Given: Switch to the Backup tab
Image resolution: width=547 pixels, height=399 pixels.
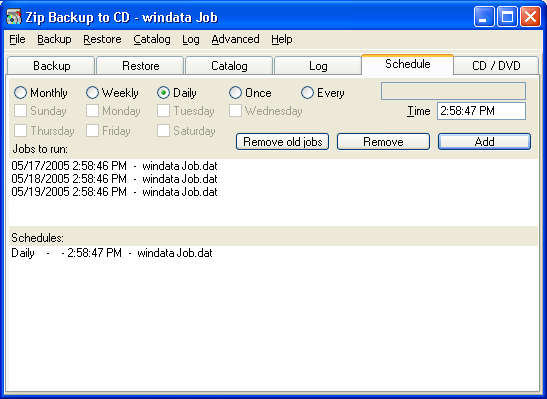Looking at the screenshot, I should point(51,66).
